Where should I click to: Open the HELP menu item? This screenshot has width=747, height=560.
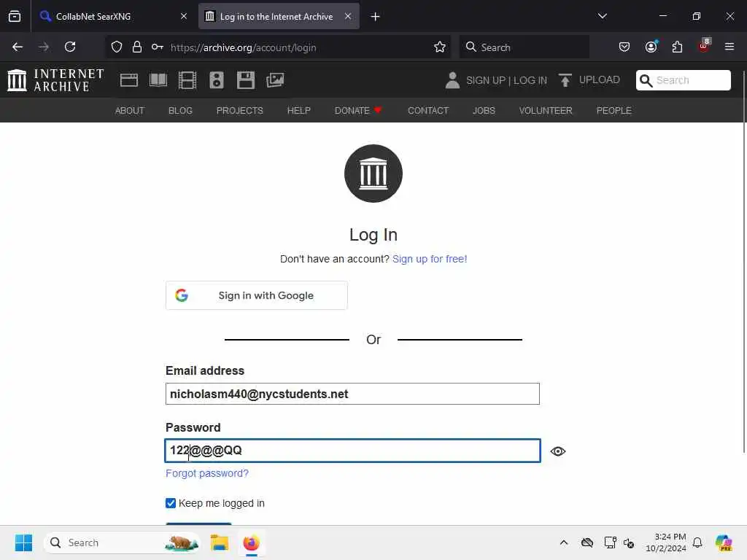tap(298, 111)
